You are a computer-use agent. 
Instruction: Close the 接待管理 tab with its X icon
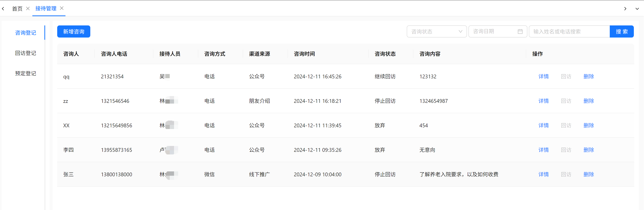pos(62,8)
